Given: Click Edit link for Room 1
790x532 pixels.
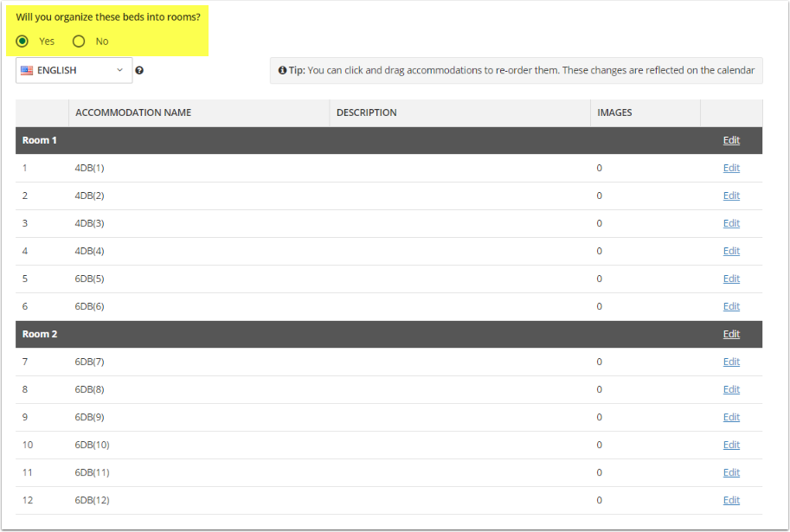Looking at the screenshot, I should point(731,140).
